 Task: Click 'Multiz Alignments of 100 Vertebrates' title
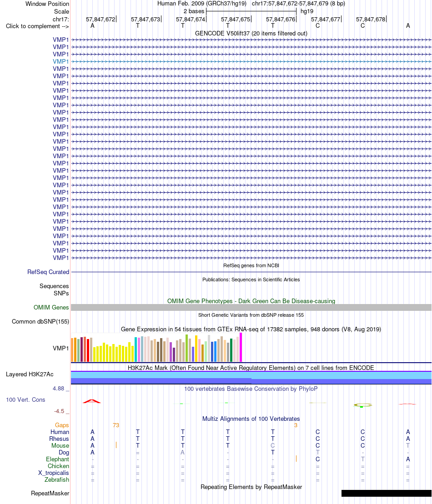click(251, 419)
